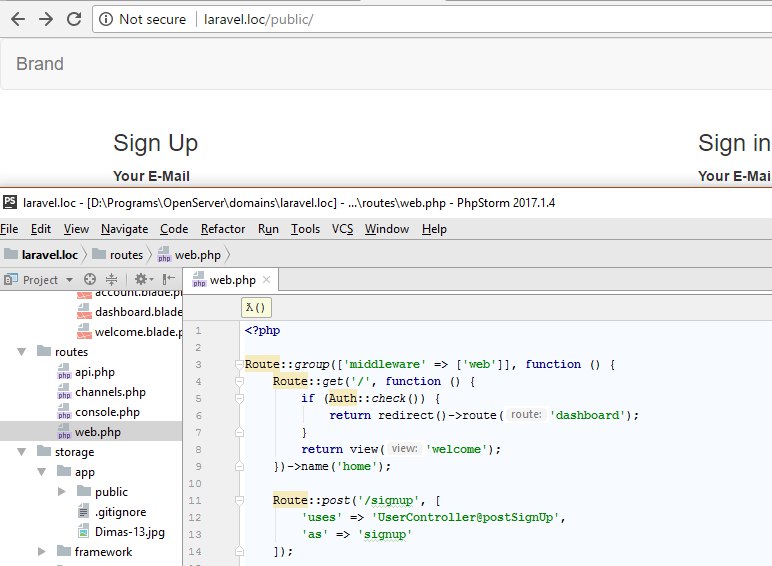Click the Sign Up heading

(156, 143)
